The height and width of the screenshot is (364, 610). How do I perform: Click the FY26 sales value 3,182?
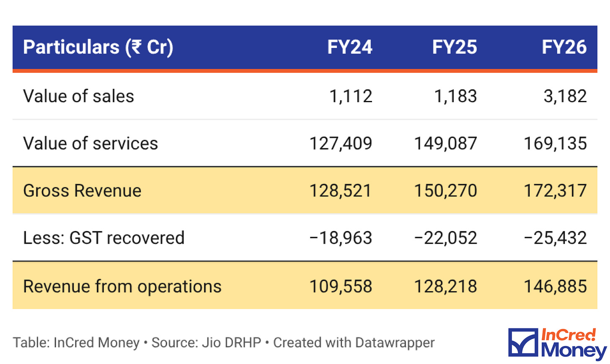[x=565, y=96]
